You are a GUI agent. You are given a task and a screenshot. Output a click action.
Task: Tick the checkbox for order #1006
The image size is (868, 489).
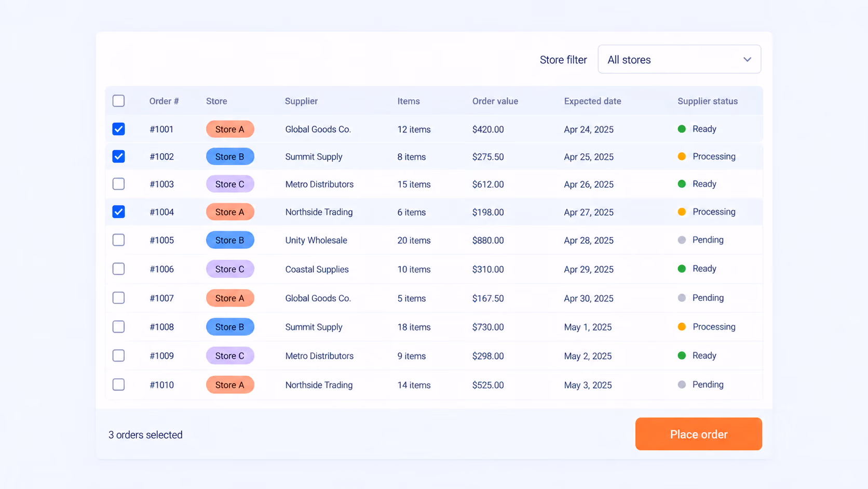118,269
